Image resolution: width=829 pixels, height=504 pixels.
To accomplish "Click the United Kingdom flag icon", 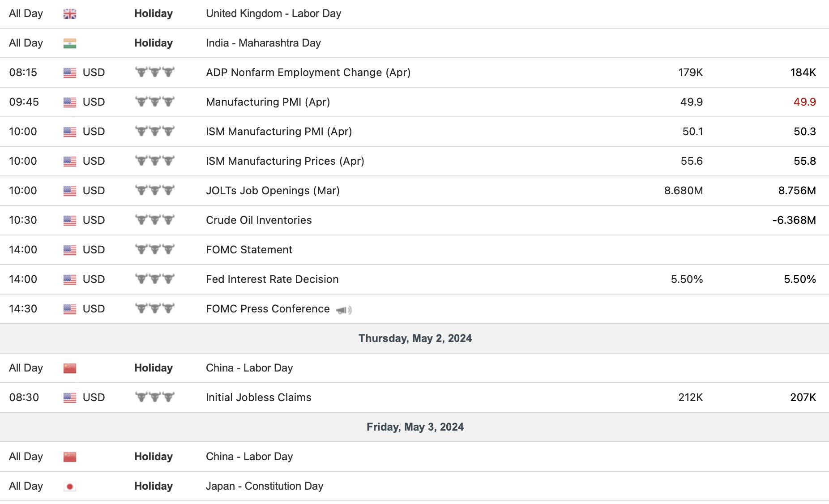I will coord(69,14).
